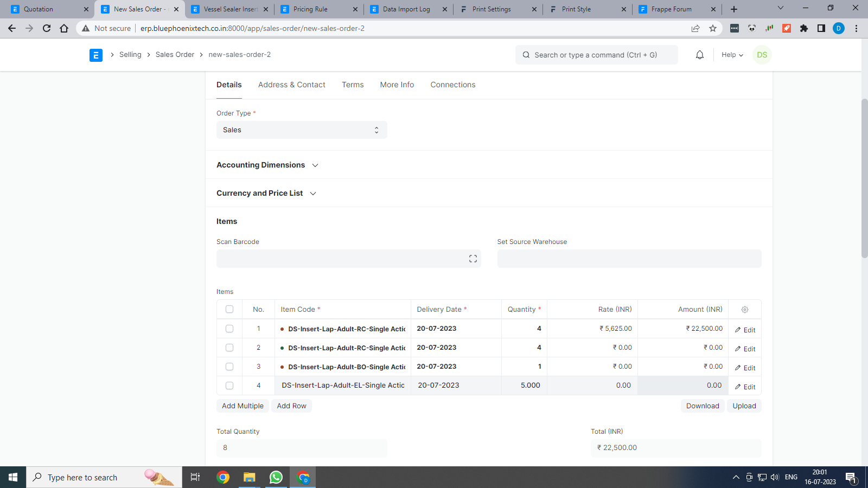Click the ERPNext home logo icon
Screen dimensions: 868x488
click(x=96, y=55)
